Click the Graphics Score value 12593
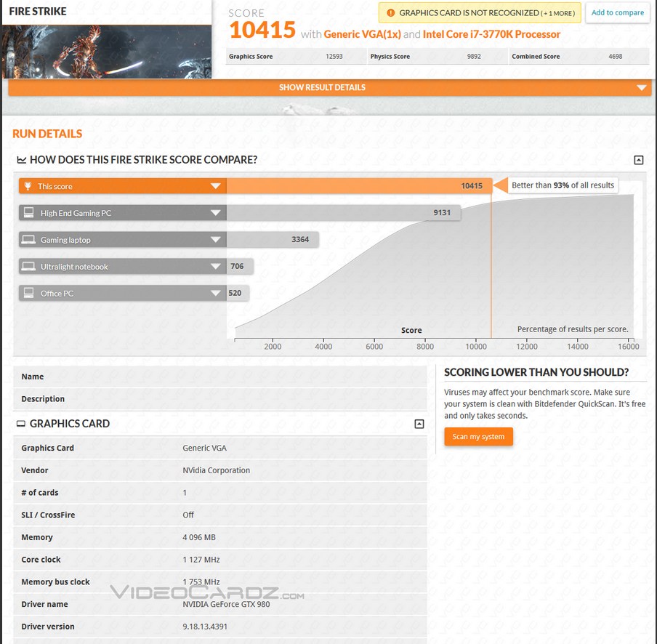 334,56
